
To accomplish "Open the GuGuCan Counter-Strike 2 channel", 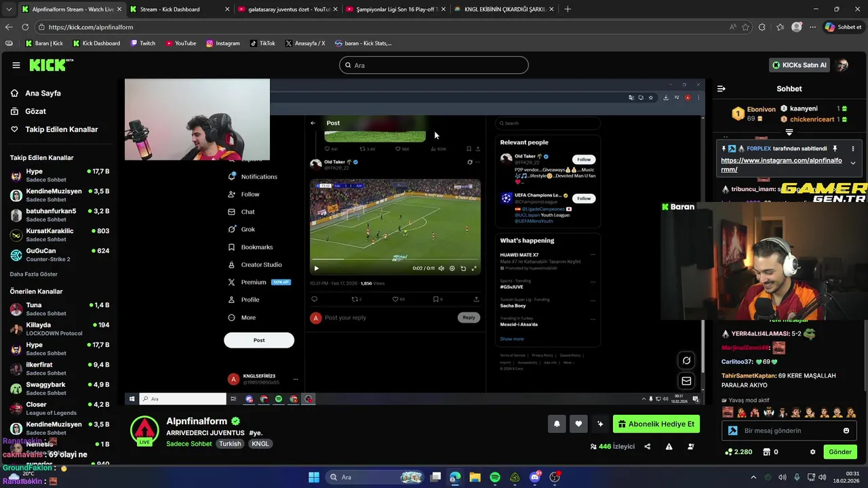I will click(60, 255).
